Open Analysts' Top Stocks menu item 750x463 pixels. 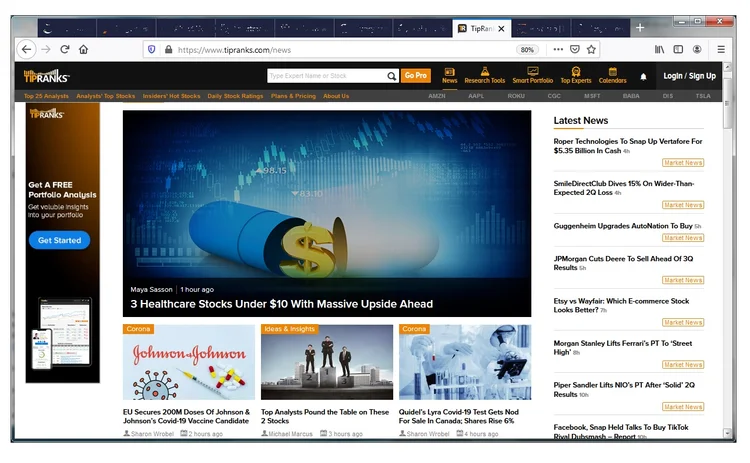[x=106, y=96]
